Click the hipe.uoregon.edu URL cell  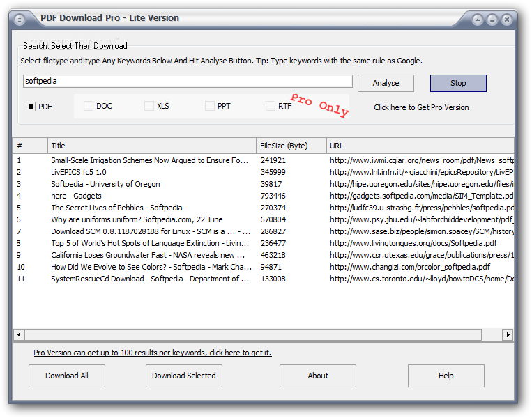coord(422,184)
